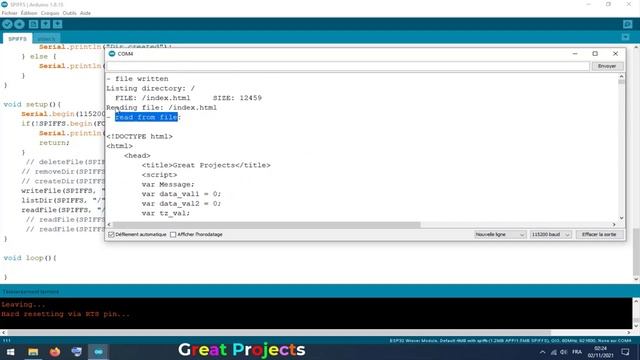Viewport: 640px width, 360px height.
Task: Click 'SIZE: 12459' in serial output
Action: pyautogui.click(x=237, y=98)
